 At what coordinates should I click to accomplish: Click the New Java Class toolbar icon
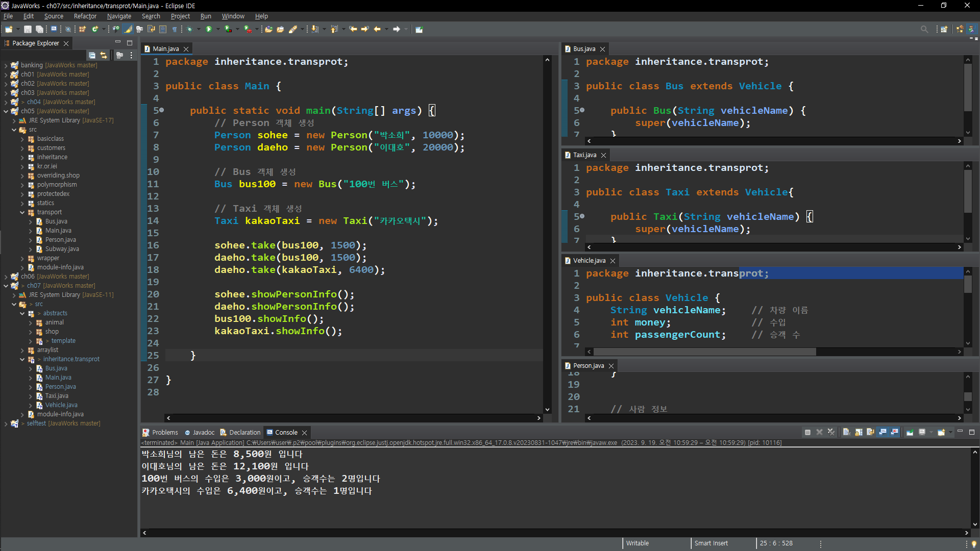[x=95, y=29]
